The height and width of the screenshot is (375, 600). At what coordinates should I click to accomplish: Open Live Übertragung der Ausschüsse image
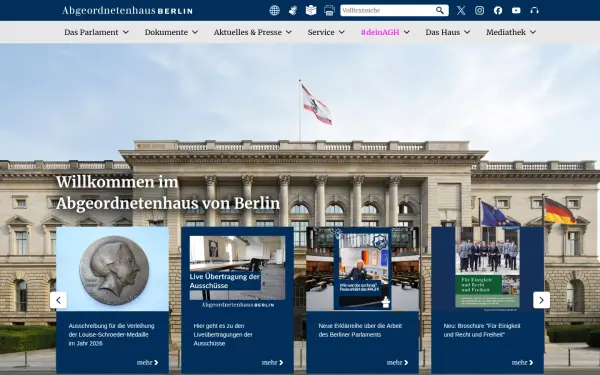tap(238, 269)
